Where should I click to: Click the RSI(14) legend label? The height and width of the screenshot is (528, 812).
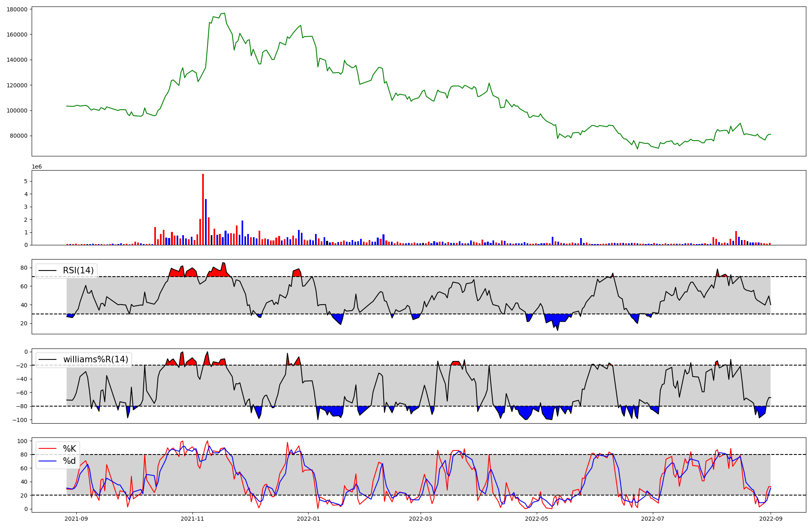tap(78, 270)
